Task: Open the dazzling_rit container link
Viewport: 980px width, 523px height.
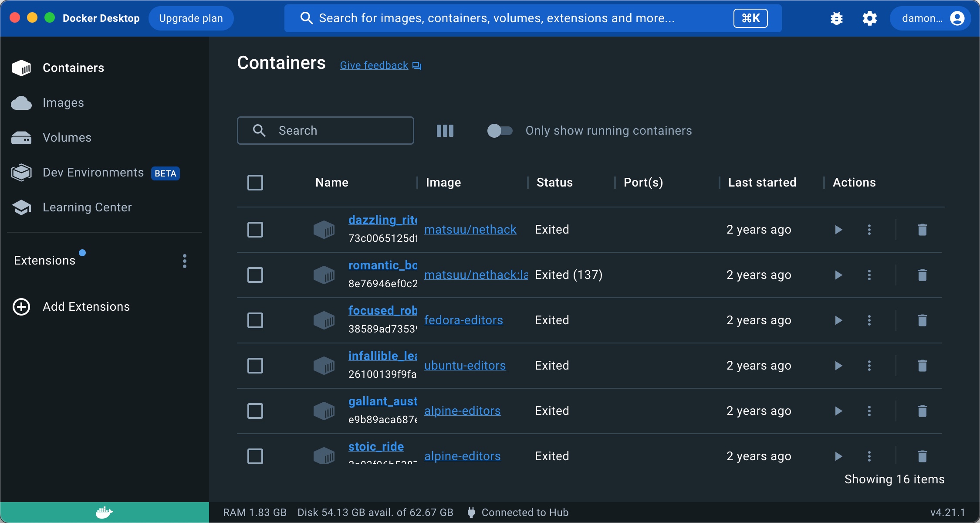Action: 383,220
